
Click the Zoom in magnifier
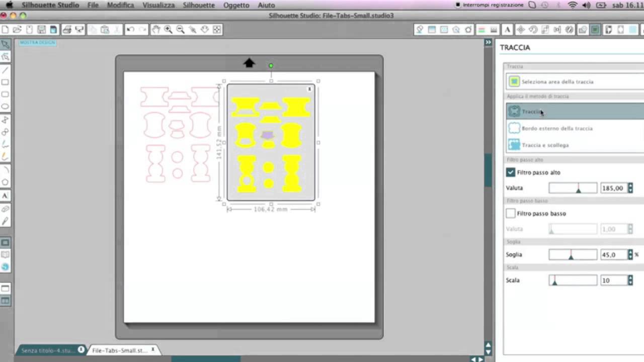tap(168, 30)
